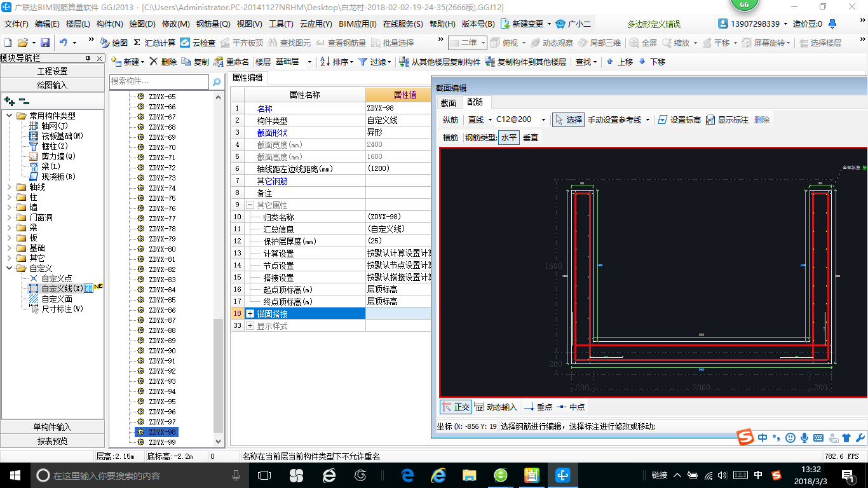Click 从其他楼层复制构件
Image resolution: width=868 pixels, height=488 pixels.
click(440, 62)
